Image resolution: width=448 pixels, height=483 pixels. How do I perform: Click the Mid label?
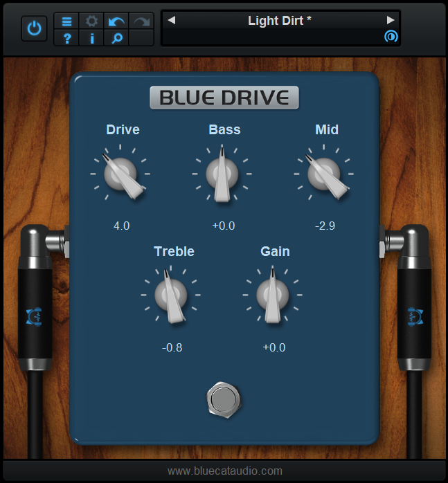pos(327,129)
